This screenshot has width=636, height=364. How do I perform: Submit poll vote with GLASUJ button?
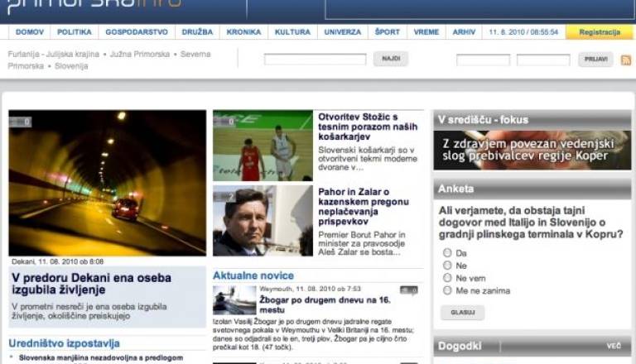462,313
